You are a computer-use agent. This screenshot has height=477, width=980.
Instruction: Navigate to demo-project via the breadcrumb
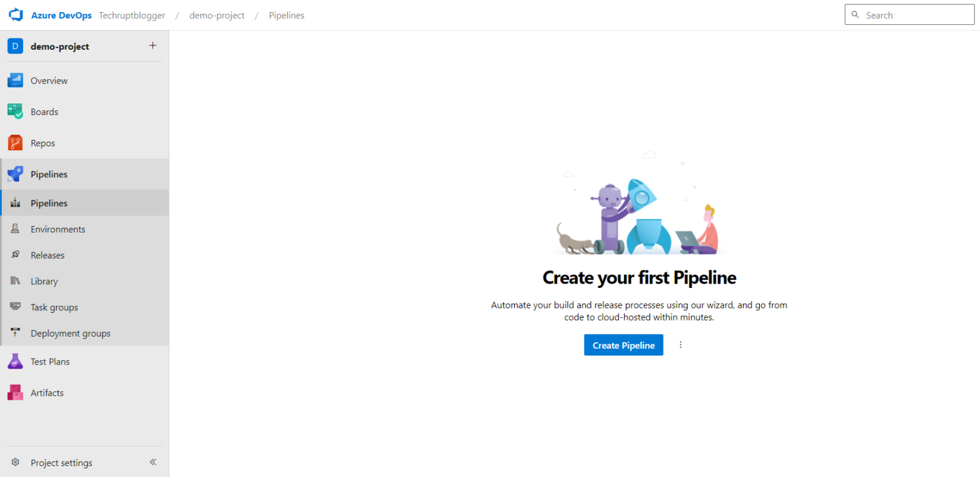point(217,15)
